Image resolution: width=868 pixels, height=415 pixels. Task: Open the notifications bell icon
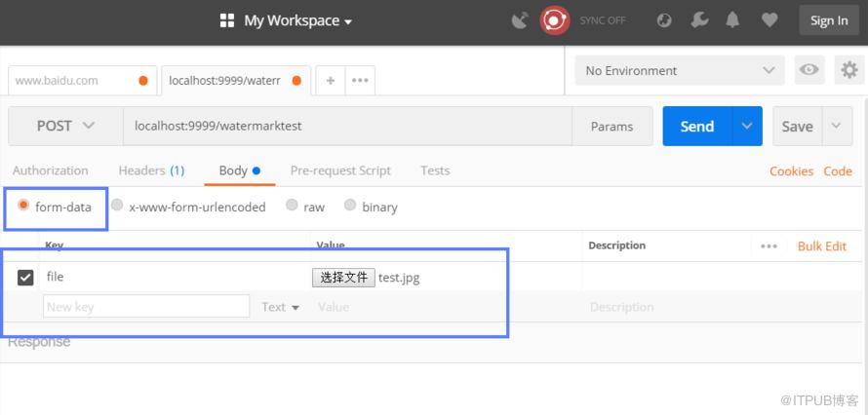tap(733, 20)
